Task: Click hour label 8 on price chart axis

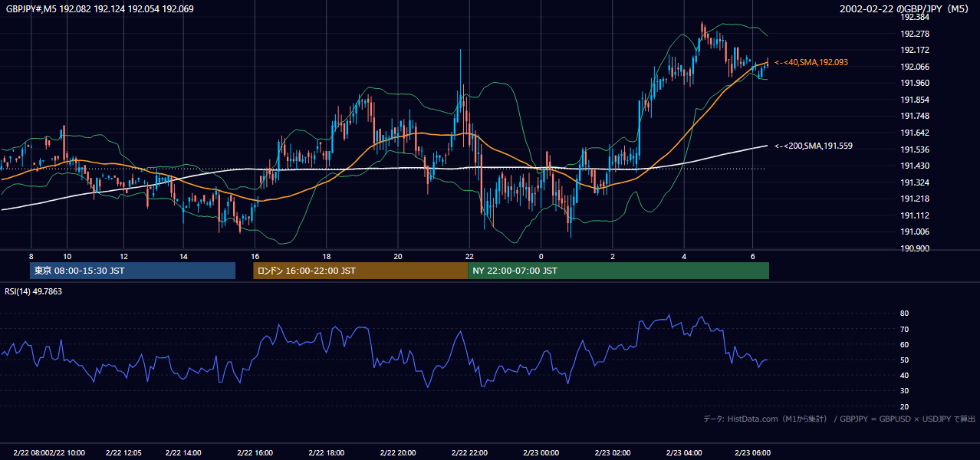Action: point(31,256)
